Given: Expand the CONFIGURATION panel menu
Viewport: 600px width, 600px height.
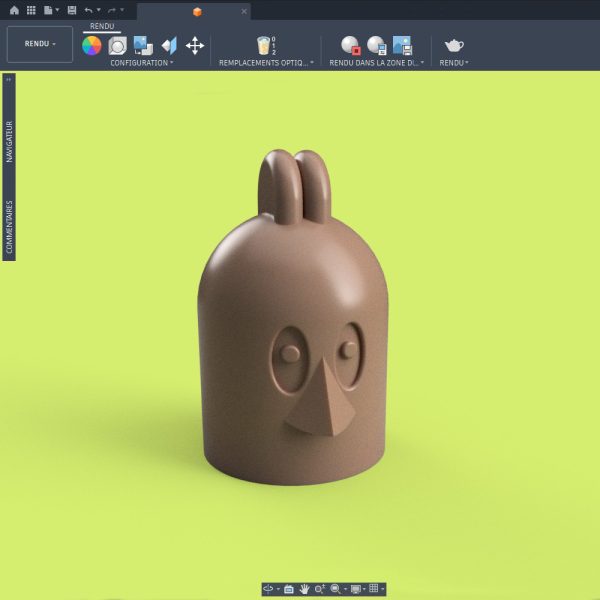Looking at the screenshot, I should click(142, 63).
